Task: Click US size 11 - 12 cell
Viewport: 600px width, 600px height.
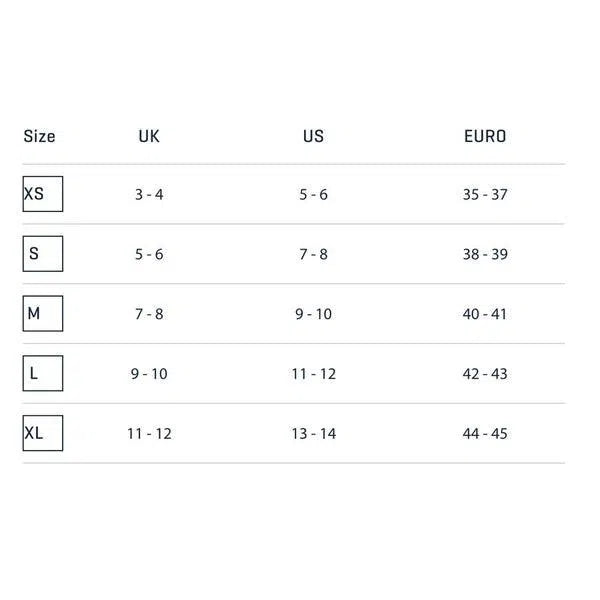Action: [313, 374]
